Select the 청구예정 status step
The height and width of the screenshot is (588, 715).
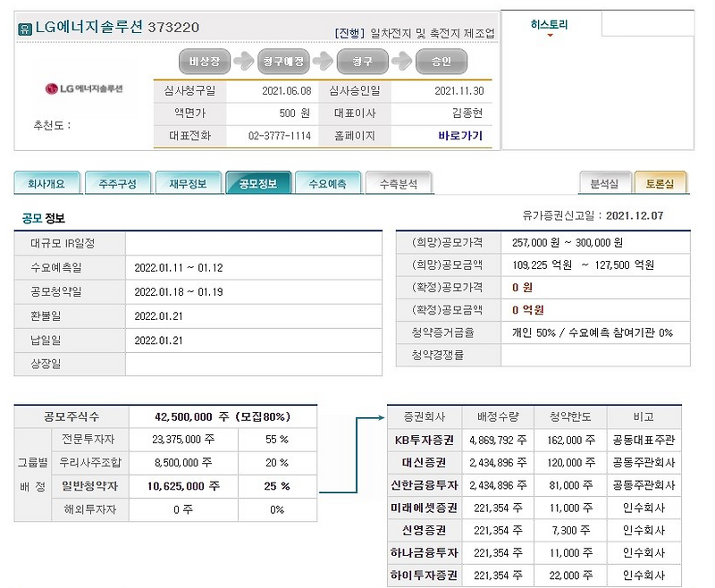click(283, 61)
